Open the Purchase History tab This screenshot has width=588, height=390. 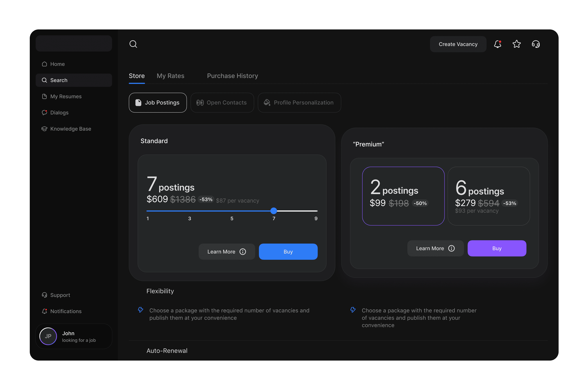(x=232, y=76)
